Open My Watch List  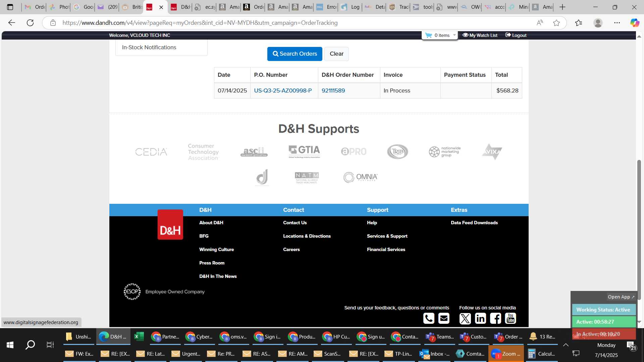480,35
